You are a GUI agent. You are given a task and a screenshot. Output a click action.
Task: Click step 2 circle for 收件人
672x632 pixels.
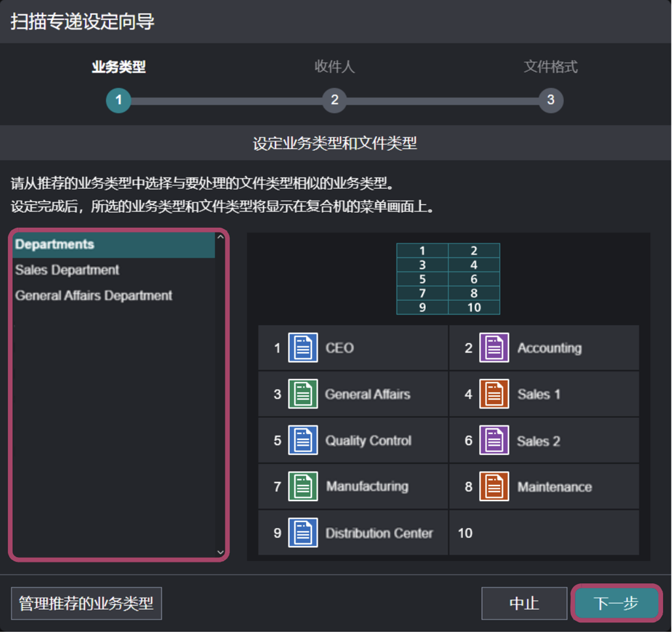point(334,101)
